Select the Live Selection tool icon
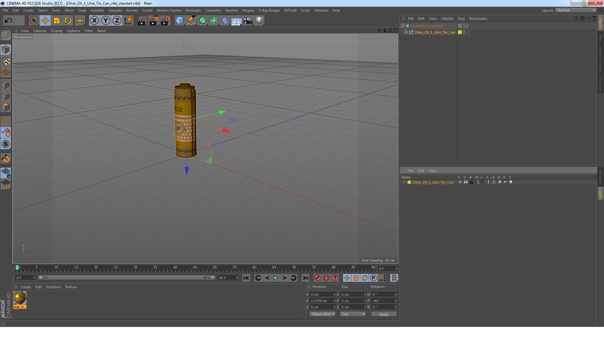 click(33, 20)
